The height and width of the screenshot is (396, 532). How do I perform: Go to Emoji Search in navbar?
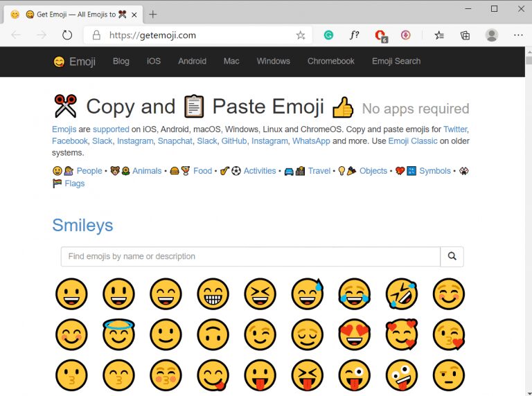coord(396,61)
